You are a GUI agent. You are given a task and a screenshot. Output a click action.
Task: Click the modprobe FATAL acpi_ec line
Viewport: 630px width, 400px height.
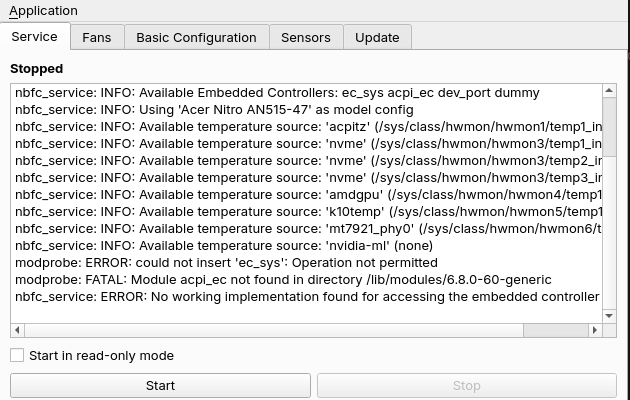(x=283, y=280)
